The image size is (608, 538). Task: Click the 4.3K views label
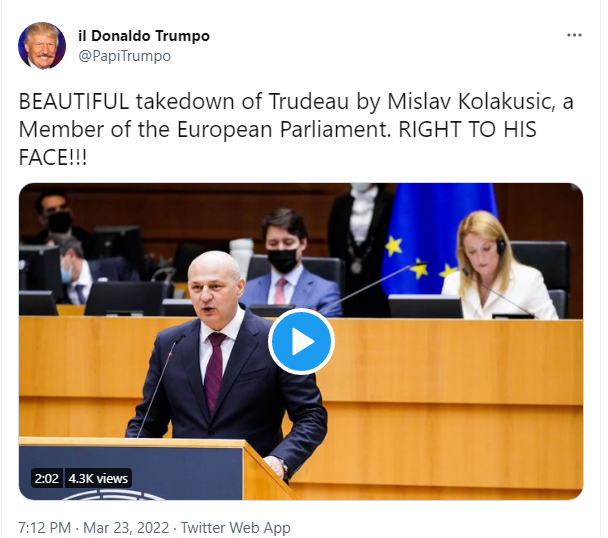pyautogui.click(x=95, y=478)
